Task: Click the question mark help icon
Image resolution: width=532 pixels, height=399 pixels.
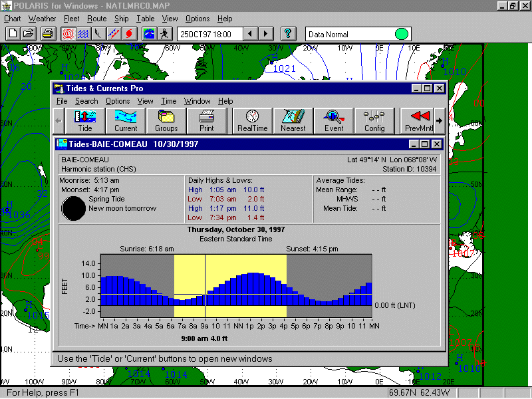Action: (288, 34)
